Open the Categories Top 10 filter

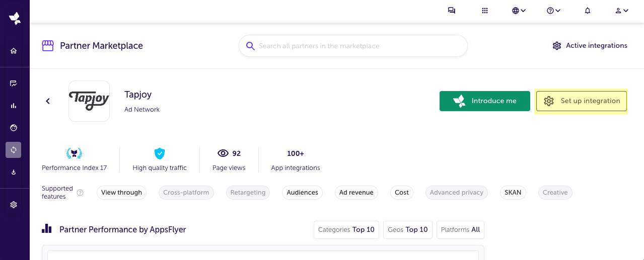(x=346, y=230)
